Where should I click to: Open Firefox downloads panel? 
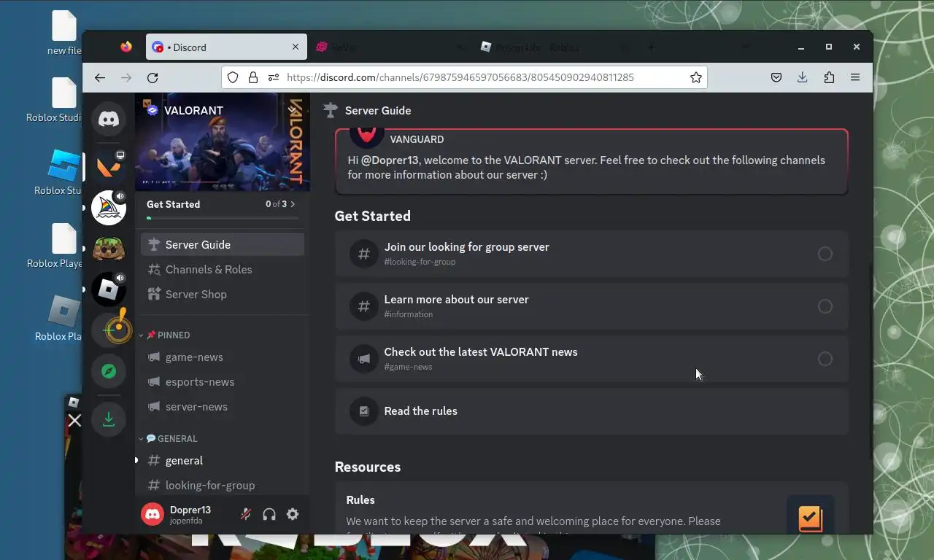click(803, 77)
